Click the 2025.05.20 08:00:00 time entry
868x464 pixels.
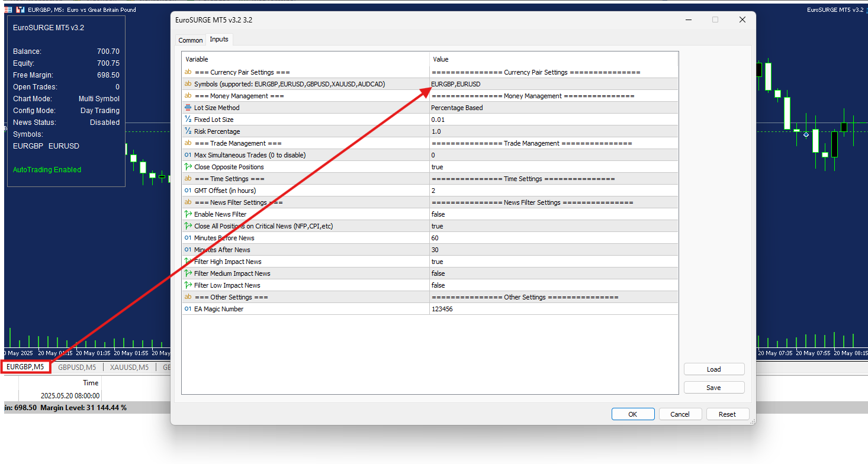pyautogui.click(x=70, y=396)
